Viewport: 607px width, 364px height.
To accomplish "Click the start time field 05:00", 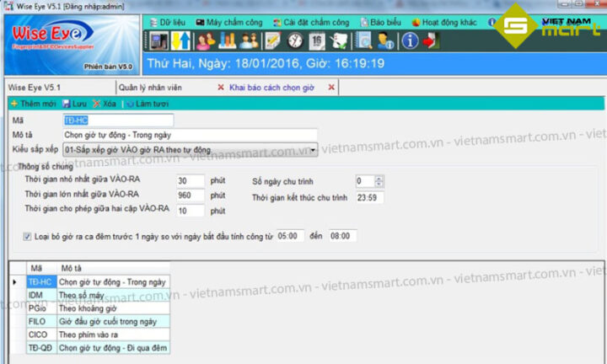I will [290, 236].
